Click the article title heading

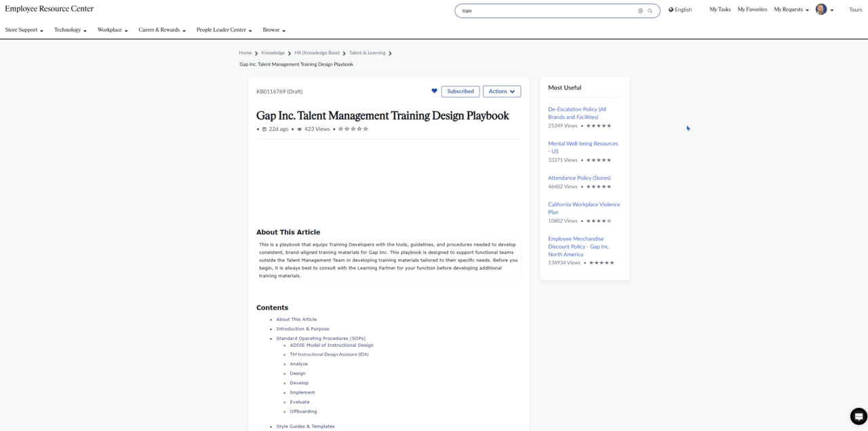click(382, 115)
